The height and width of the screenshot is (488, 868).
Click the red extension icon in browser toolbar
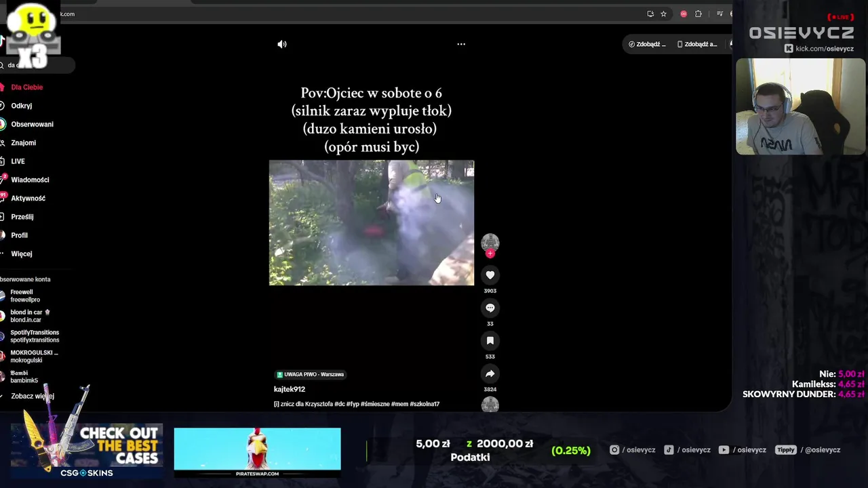click(684, 14)
